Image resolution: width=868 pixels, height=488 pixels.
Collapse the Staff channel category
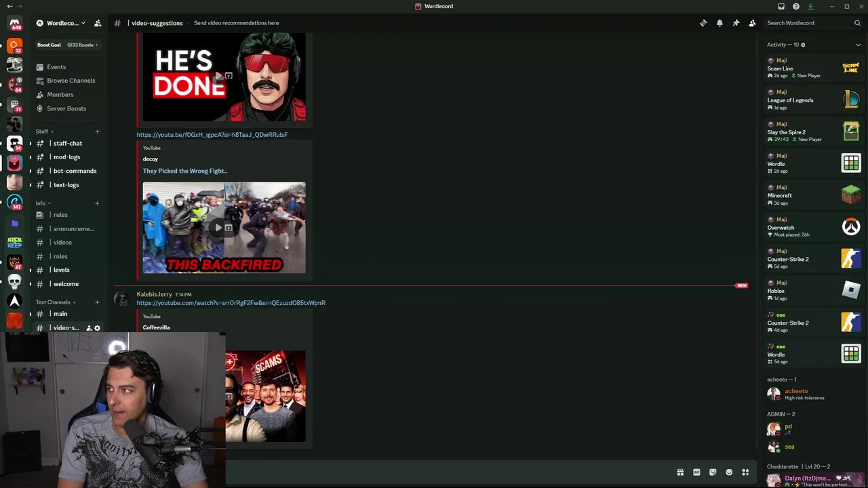coord(45,131)
